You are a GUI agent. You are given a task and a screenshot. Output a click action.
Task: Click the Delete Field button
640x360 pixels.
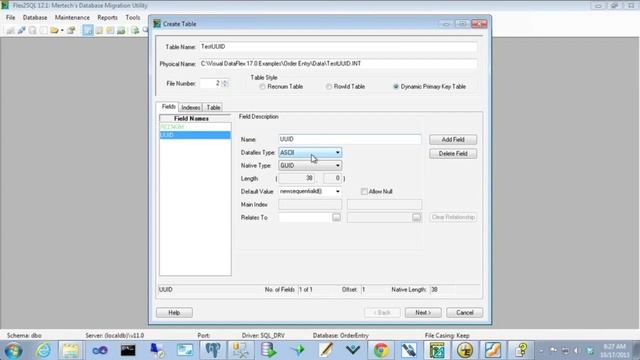(x=453, y=153)
